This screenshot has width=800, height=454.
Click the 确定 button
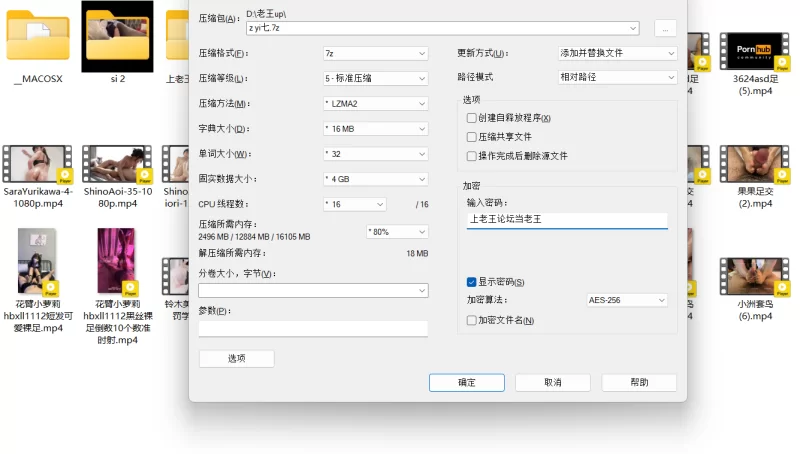[x=466, y=382]
